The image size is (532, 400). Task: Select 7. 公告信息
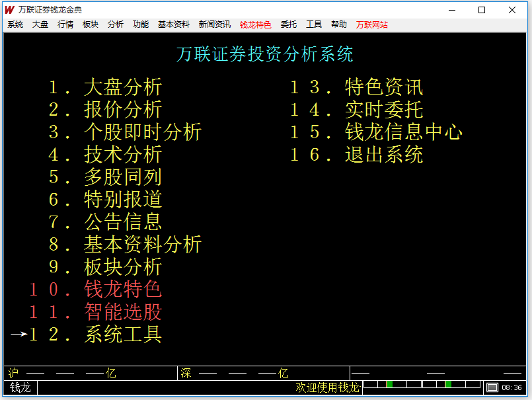(105, 221)
